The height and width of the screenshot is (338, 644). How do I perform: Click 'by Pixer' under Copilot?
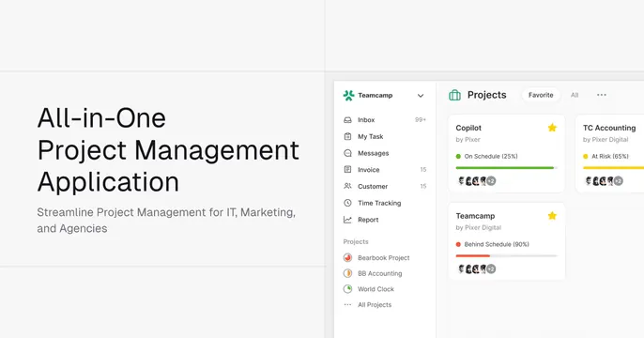tap(468, 140)
